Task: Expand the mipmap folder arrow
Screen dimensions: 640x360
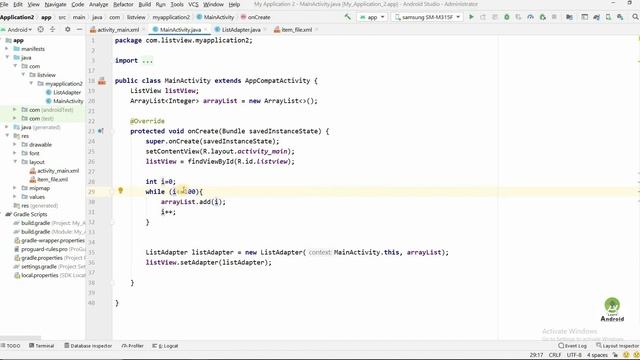Action: (x=15, y=188)
